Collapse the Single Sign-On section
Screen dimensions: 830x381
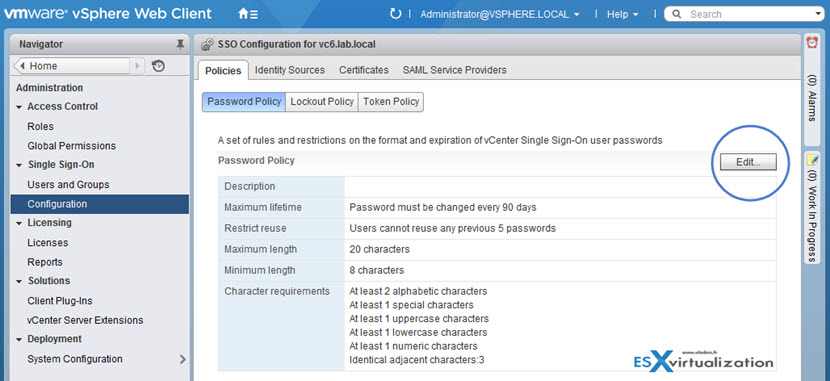click(19, 165)
